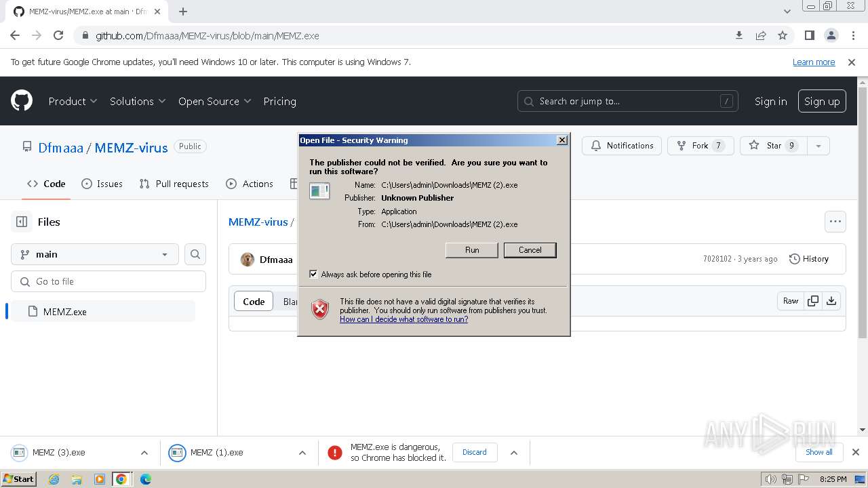
Task: Bookmark this page with star icon
Action: click(783, 35)
